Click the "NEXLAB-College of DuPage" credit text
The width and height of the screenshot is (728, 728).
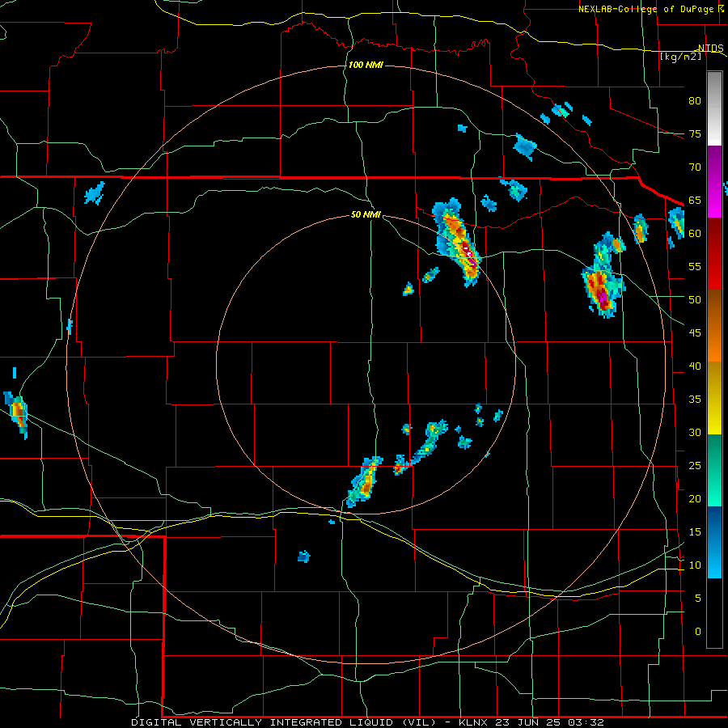point(646,9)
